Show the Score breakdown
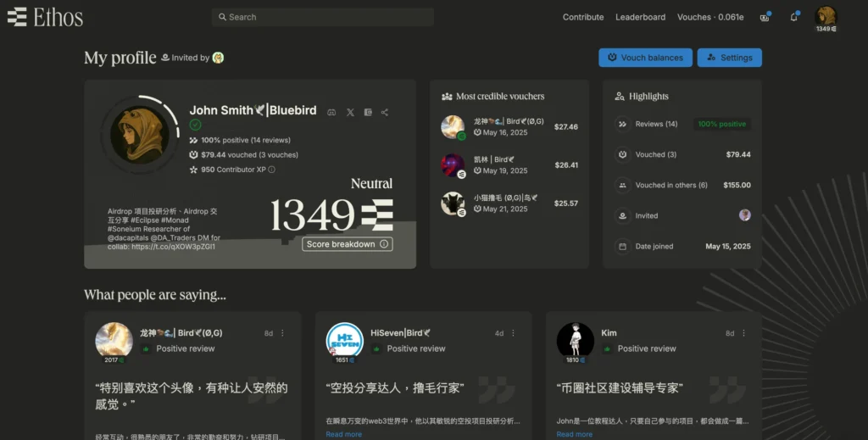Screen dimensions: 868x440 point(348,244)
